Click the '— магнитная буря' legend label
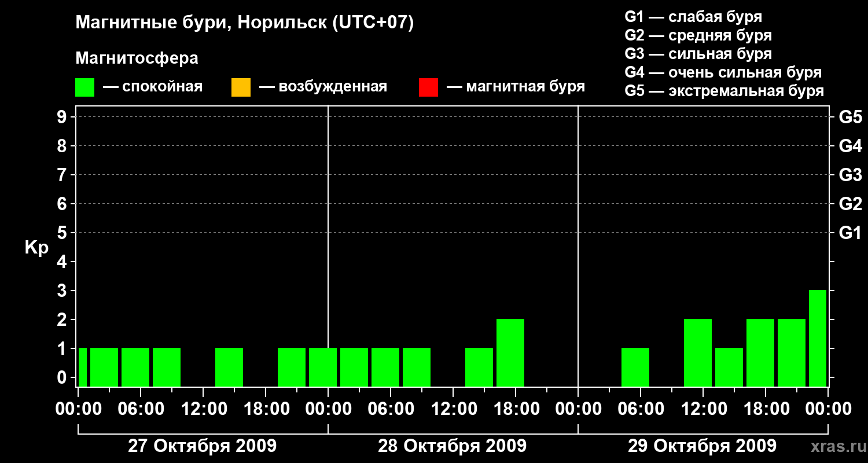This screenshot has width=868, height=463. [516, 87]
